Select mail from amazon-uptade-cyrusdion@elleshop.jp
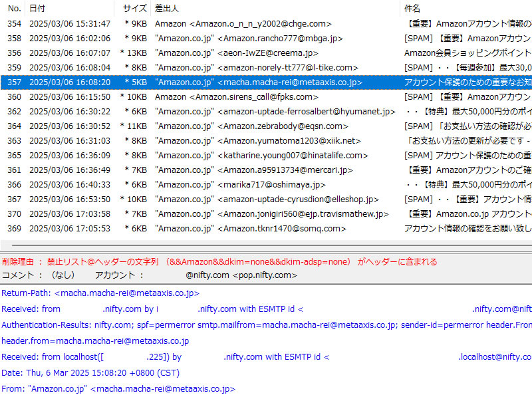 pos(266,199)
